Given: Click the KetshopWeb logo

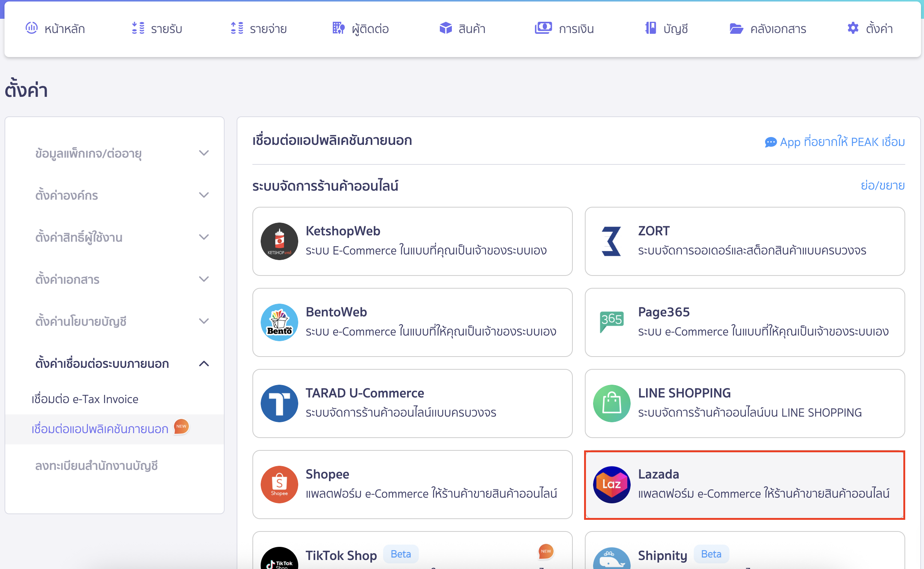Looking at the screenshot, I should coord(279,241).
